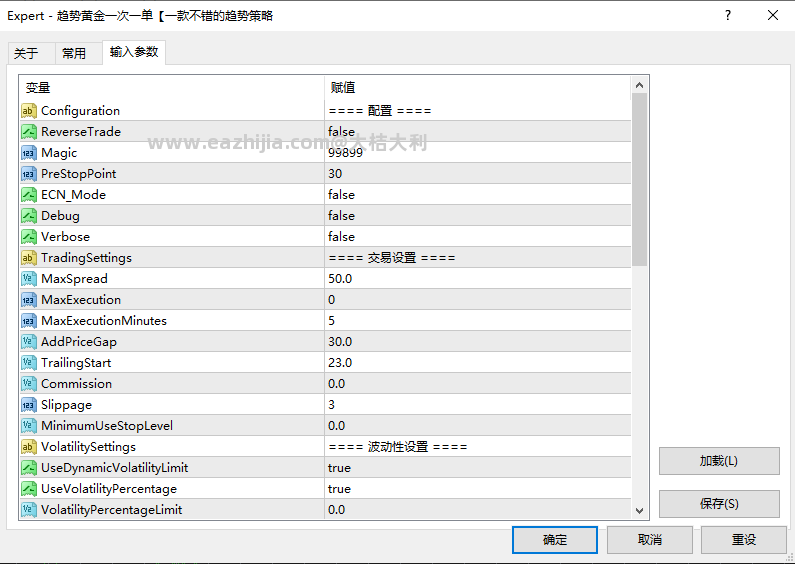The width and height of the screenshot is (795, 564).
Task: Click the double icon beside Commission
Action: click(x=29, y=384)
